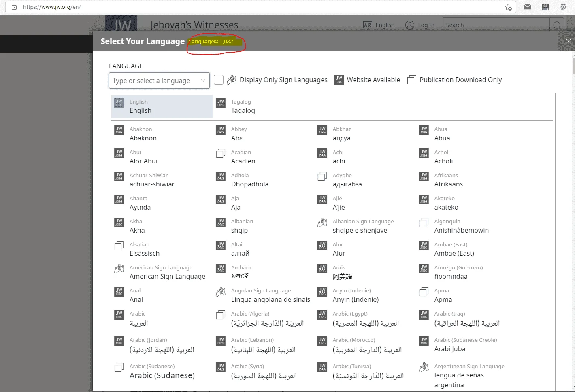Screen dimensions: 575x392
Task: Click the download-only icon beside Alsatian
Action: [x=119, y=246]
